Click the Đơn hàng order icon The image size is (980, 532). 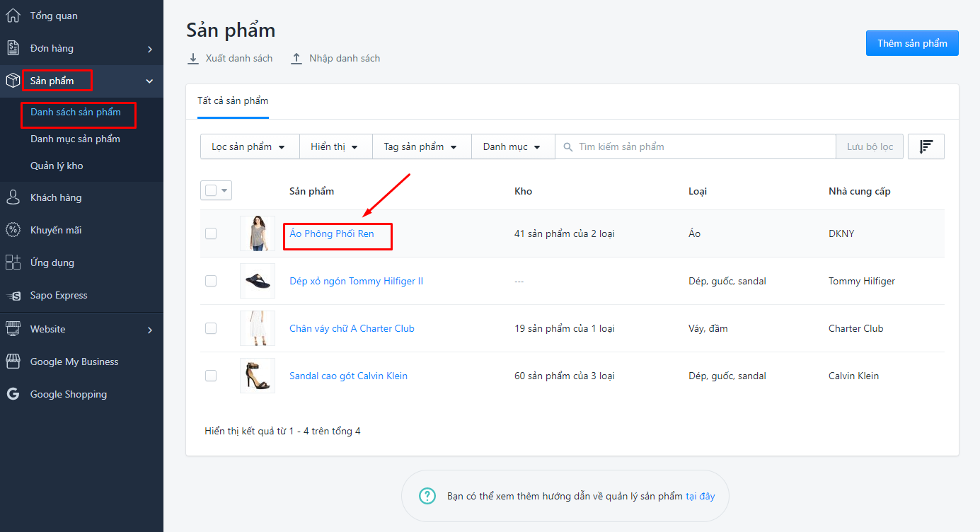[x=13, y=48]
